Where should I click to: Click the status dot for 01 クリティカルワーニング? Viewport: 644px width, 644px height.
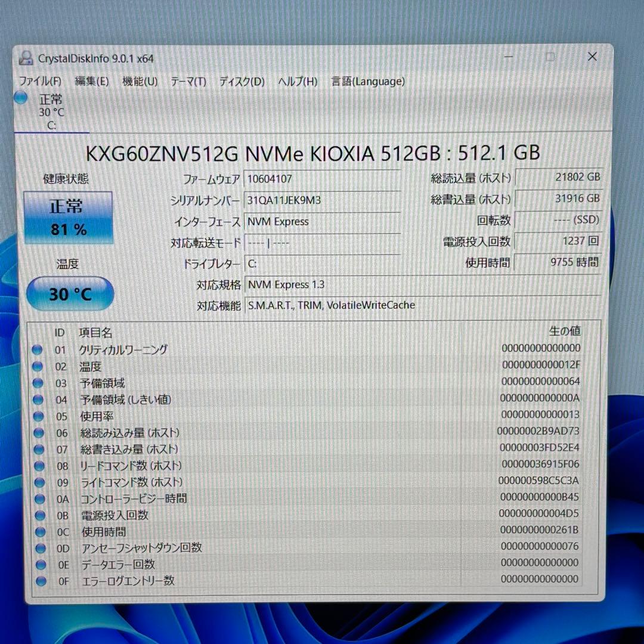coord(37,349)
